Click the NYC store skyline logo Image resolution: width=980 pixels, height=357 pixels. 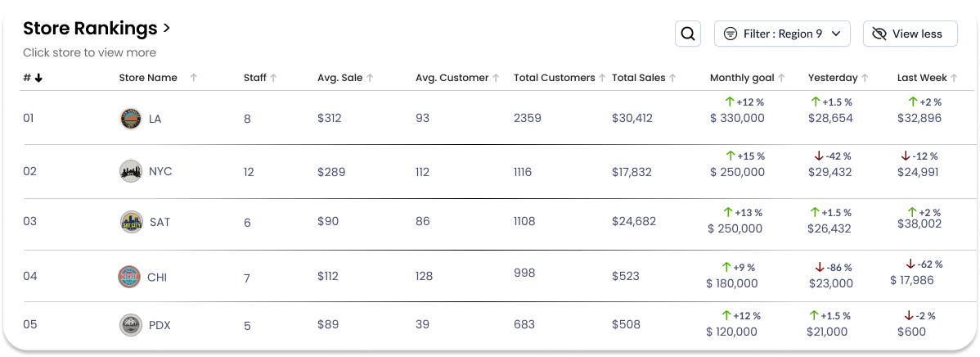130,172
